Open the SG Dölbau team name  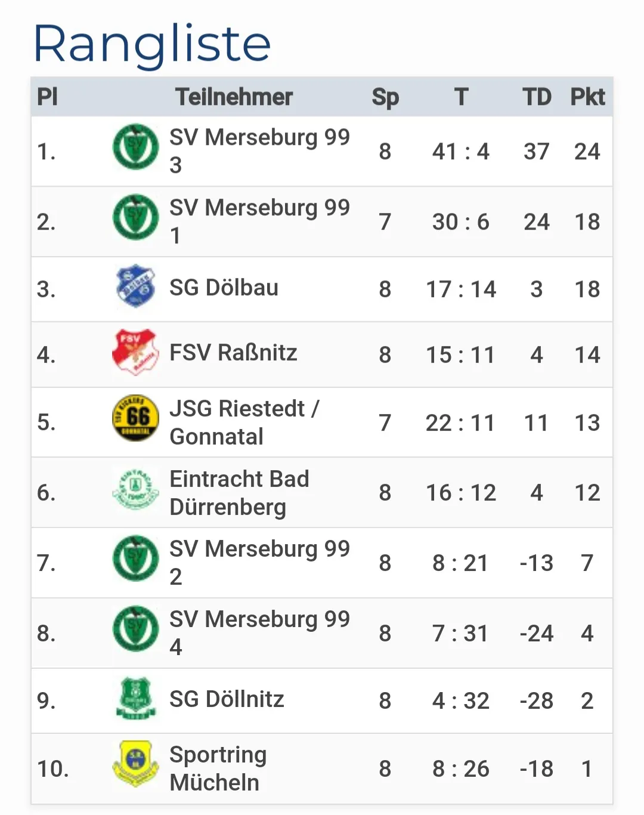224,288
